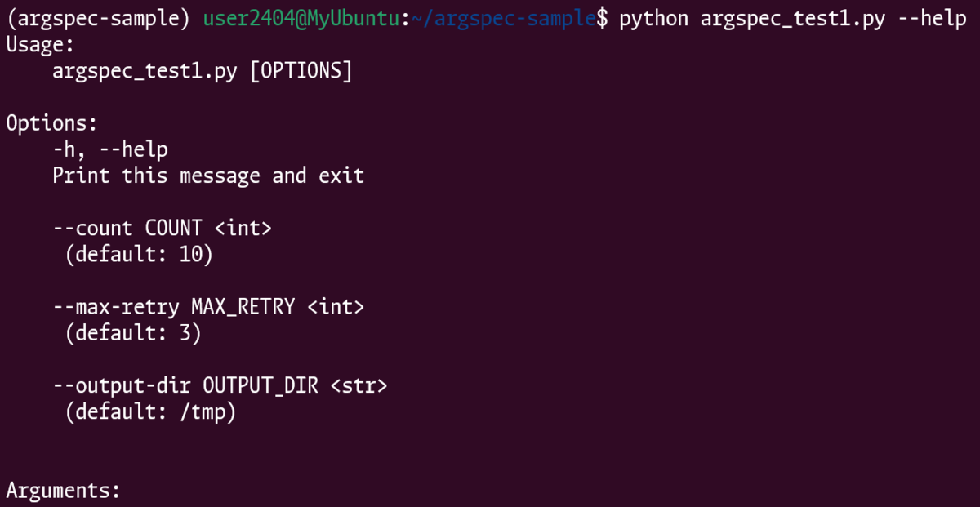Click the -h, --help option line
This screenshot has height=507, width=980.
(110, 149)
